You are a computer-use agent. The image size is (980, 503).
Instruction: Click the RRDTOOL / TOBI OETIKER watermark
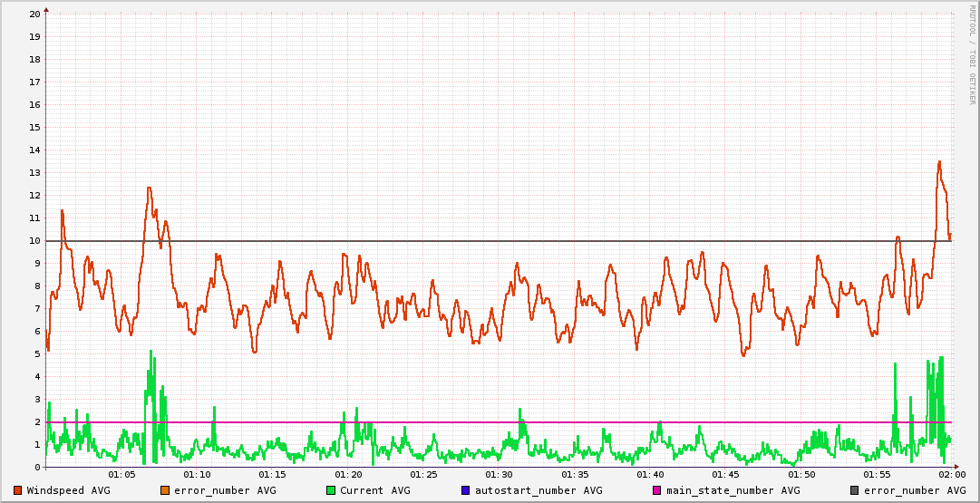[972, 54]
